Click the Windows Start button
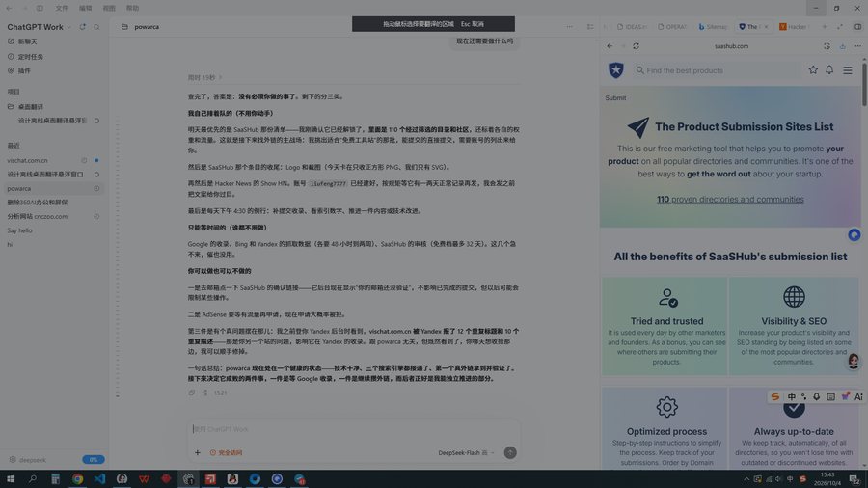868x488 pixels. coord(11,479)
